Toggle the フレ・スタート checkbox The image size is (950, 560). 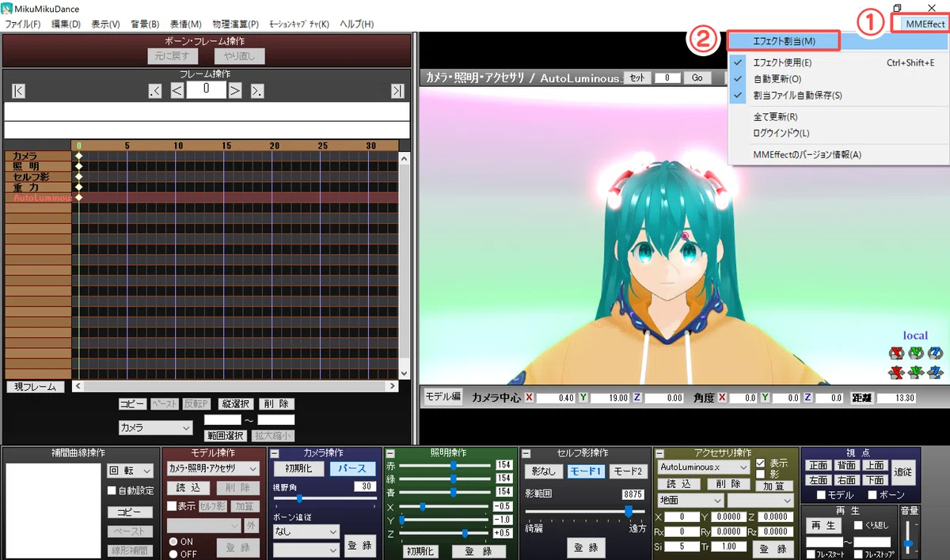pos(810,554)
